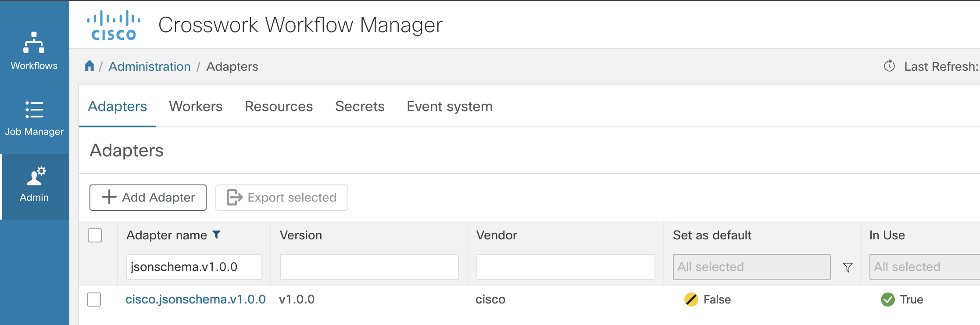Tick the select-all checkbox in table header
Image resolution: width=980 pixels, height=325 pixels.
(95, 235)
